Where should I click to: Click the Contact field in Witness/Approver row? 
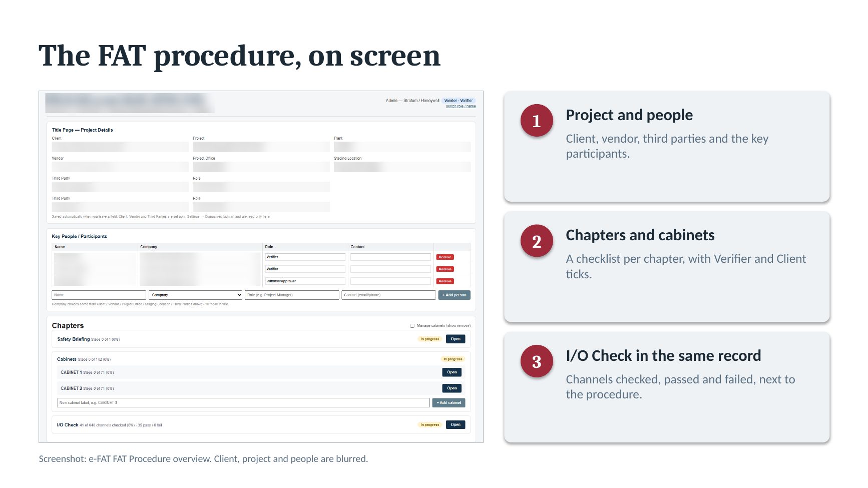click(x=390, y=281)
